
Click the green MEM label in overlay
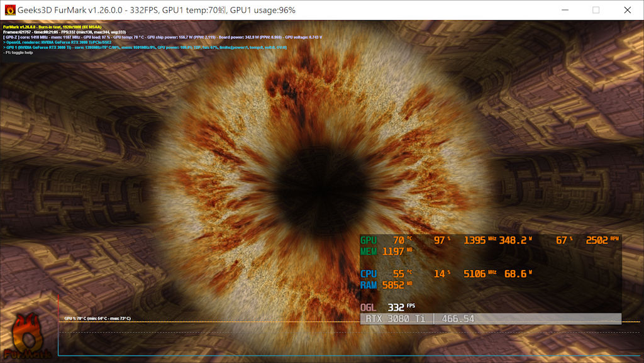[x=369, y=251]
